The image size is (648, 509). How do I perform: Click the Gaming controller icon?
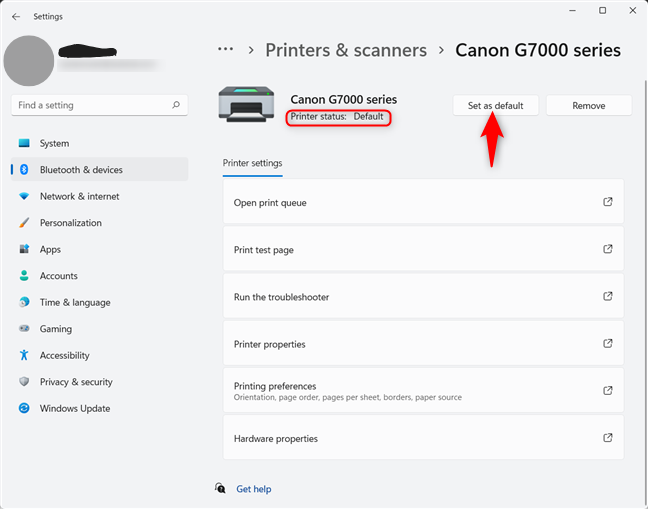(x=24, y=328)
